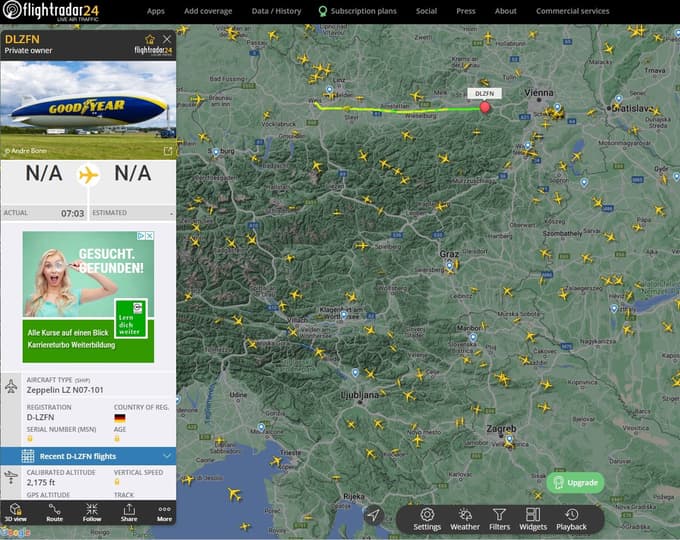Click Zeppelin LZ N07-101 aircraft type text
The width and height of the screenshot is (680, 540).
(x=65, y=390)
